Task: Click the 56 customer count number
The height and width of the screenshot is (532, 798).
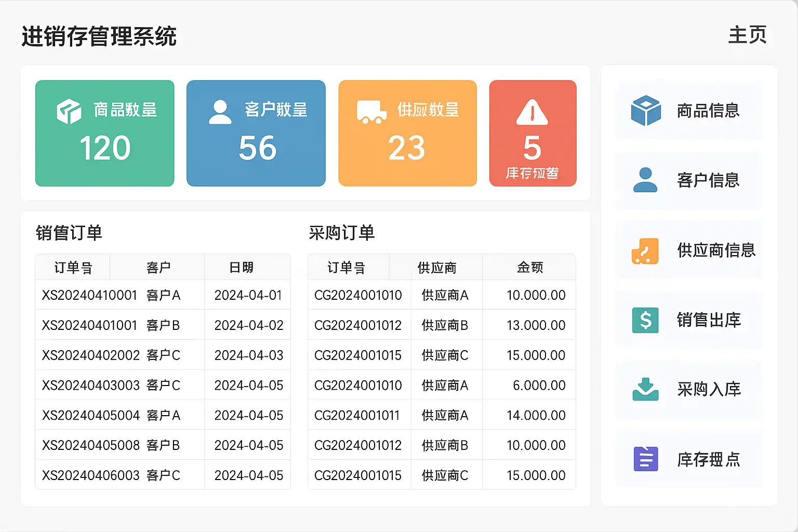Action: tap(257, 148)
